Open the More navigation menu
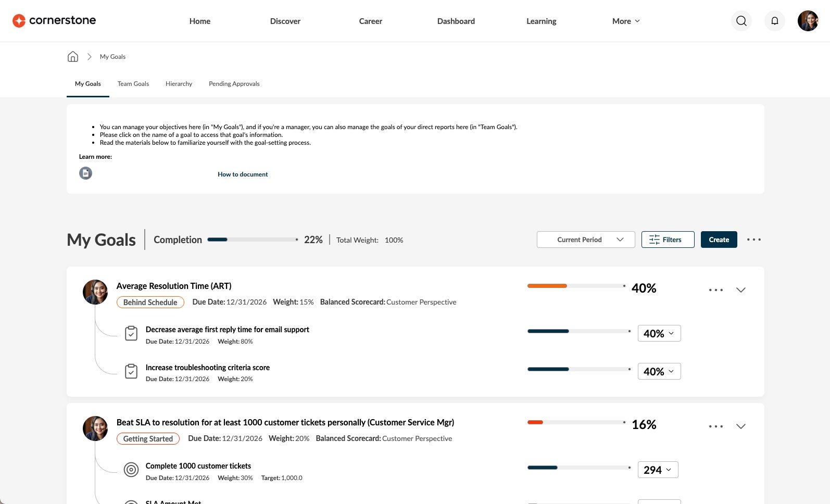 (x=626, y=21)
